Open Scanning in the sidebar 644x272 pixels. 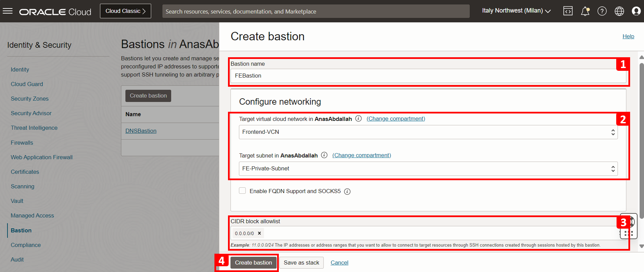click(22, 186)
